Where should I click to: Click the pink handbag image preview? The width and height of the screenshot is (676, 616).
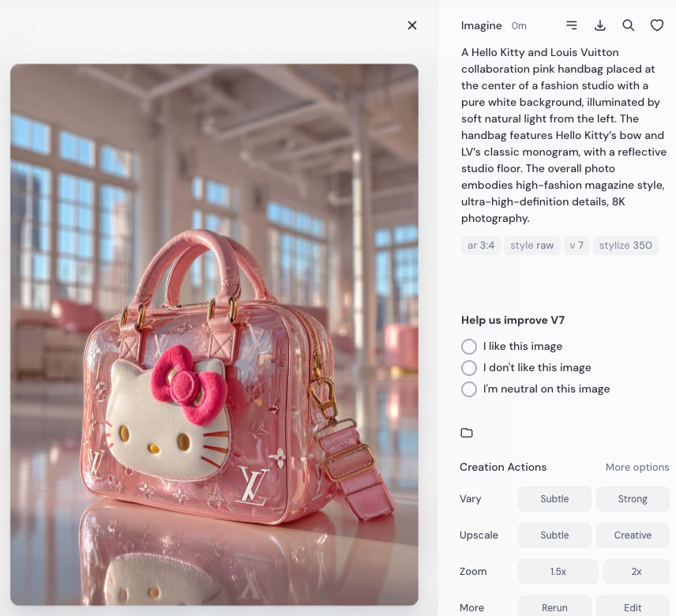click(214, 335)
